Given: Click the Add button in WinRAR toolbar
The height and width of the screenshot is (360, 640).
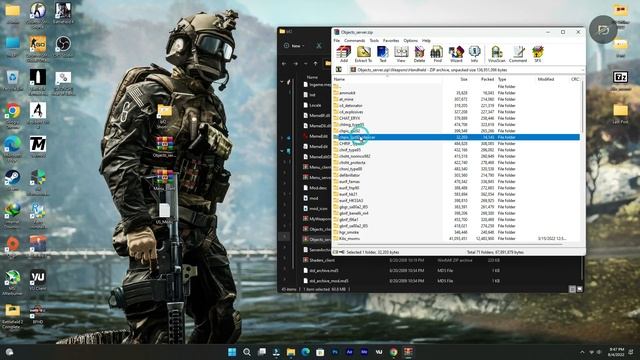Looking at the screenshot, I should [x=344, y=54].
